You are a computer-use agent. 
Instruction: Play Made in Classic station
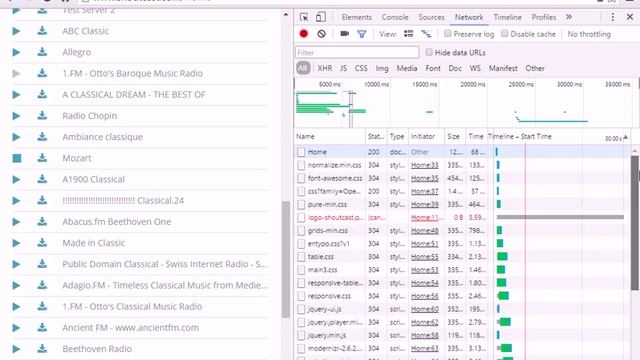pos(16,243)
